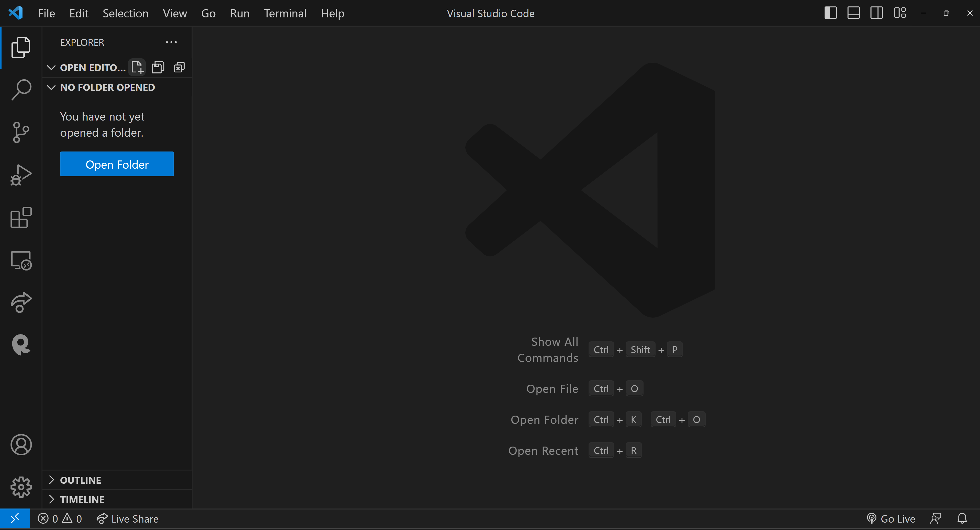Open the Run menu
The height and width of the screenshot is (530, 980).
pyautogui.click(x=240, y=13)
